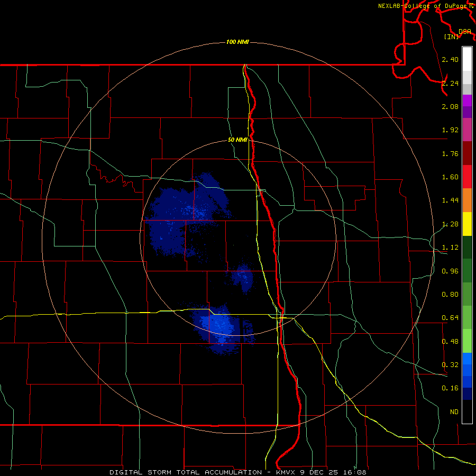
Task: Click the 0.32 legend value
Action: pos(450,365)
